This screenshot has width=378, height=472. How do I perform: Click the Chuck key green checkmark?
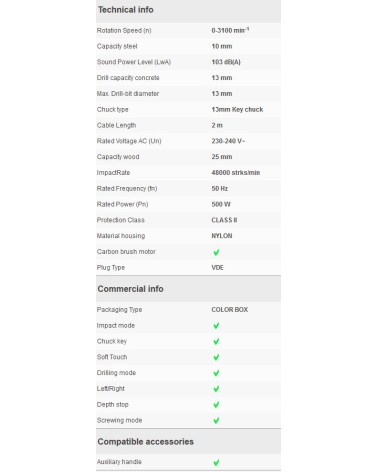click(x=216, y=341)
